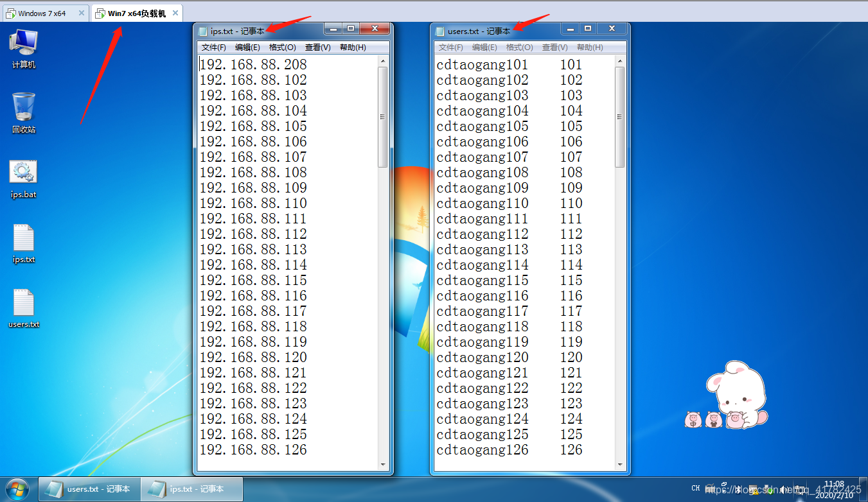Activate ips.txt taskbar button
Image resolution: width=868 pixels, height=502 pixels.
pyautogui.click(x=192, y=489)
